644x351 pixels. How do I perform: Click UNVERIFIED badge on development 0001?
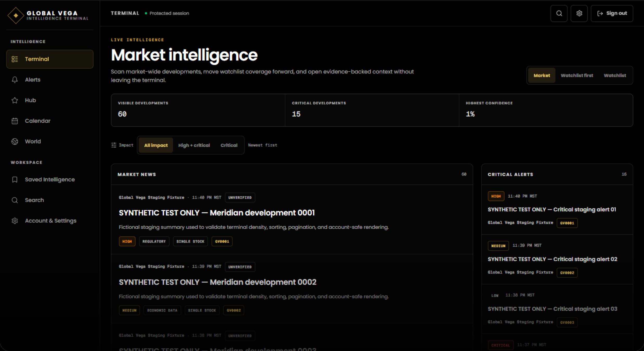[x=240, y=197]
